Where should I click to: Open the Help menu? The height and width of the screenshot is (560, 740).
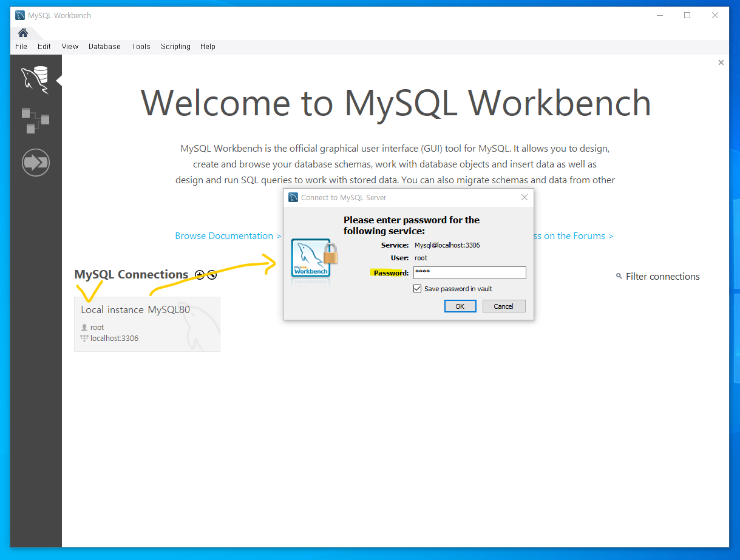coord(208,46)
